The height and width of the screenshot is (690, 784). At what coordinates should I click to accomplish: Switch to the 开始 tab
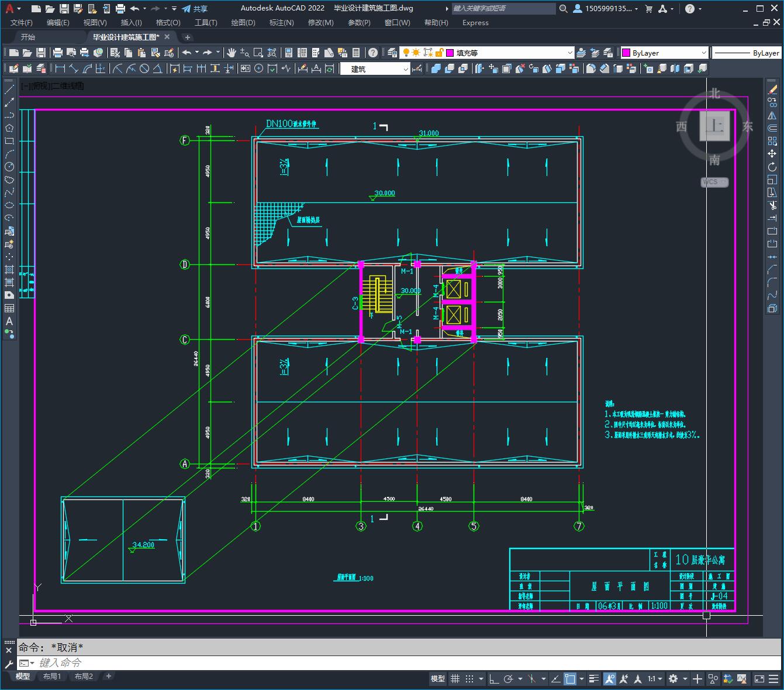point(28,37)
